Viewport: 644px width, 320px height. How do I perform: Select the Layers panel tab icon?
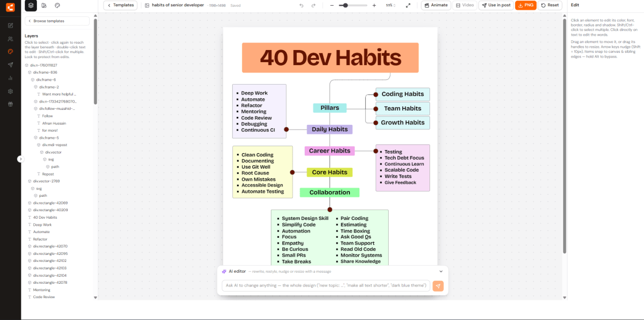[31, 5]
